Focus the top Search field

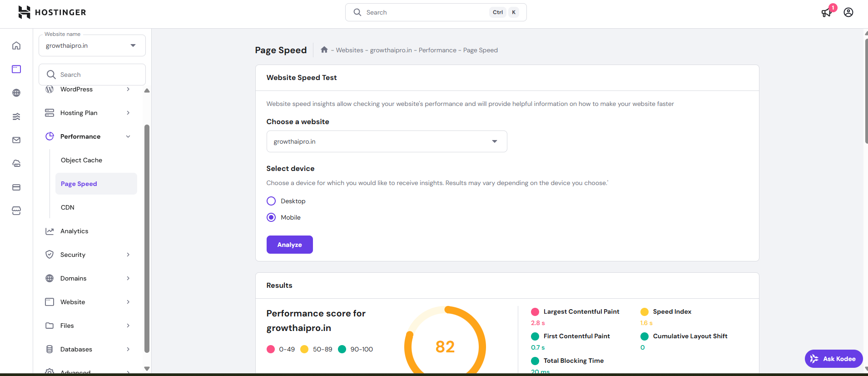pyautogui.click(x=436, y=12)
